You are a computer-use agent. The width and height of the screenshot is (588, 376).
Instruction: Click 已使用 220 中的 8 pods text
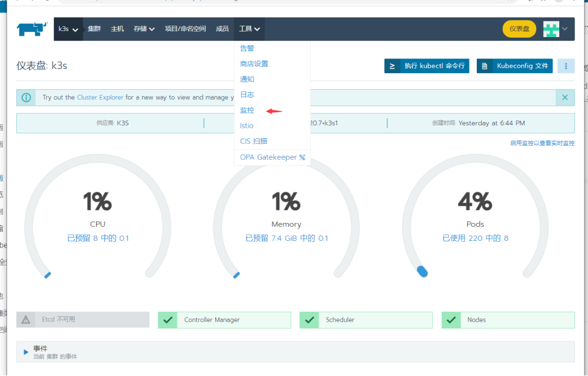[x=475, y=238]
